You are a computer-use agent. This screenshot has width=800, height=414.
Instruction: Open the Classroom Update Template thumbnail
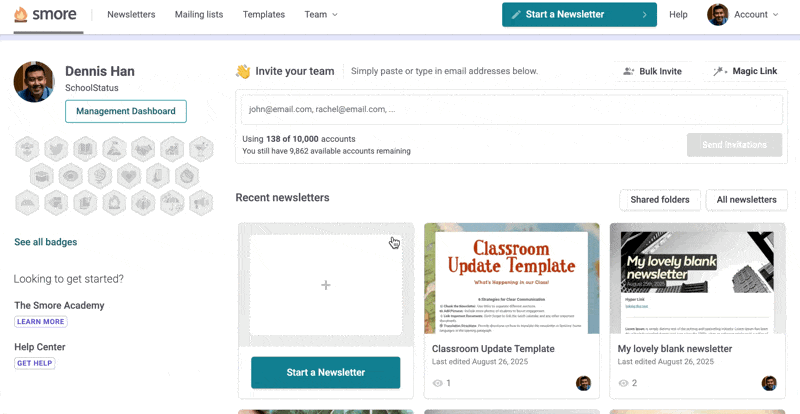[511, 278]
